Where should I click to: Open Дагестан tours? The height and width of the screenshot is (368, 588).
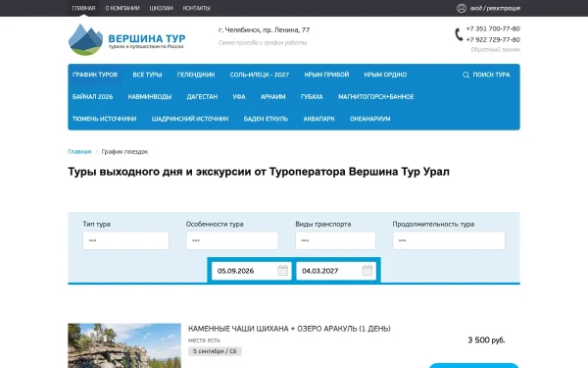click(x=202, y=97)
